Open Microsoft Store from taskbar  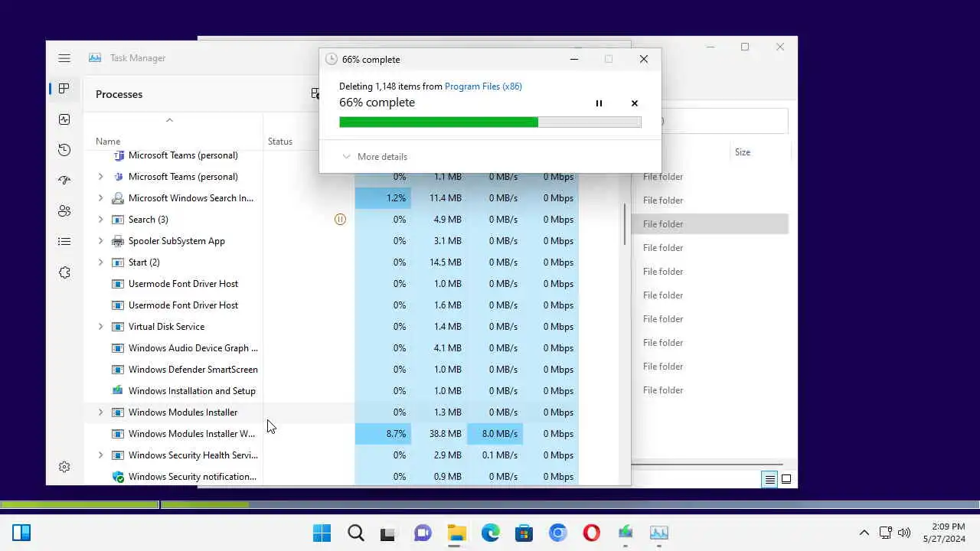pos(524,533)
